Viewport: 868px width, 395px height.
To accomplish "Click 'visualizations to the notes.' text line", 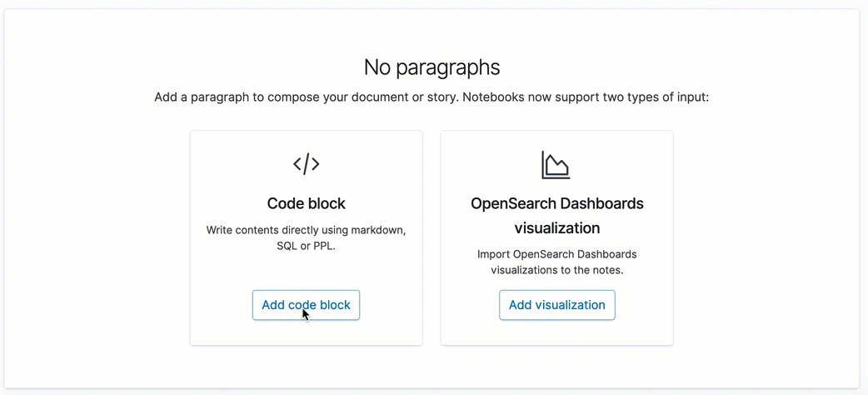I will 557,271.
